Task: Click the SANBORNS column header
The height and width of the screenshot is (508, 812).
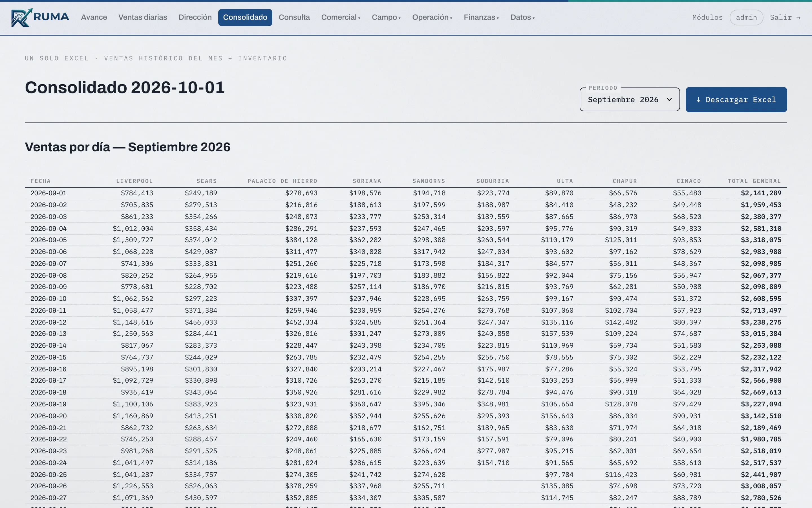Action: click(x=429, y=181)
